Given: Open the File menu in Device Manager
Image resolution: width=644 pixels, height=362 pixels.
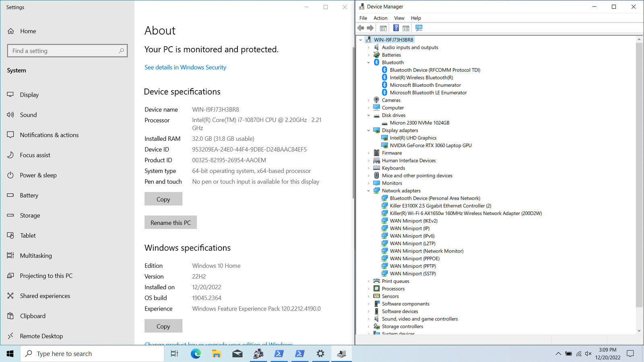Looking at the screenshot, I should pyautogui.click(x=363, y=18).
